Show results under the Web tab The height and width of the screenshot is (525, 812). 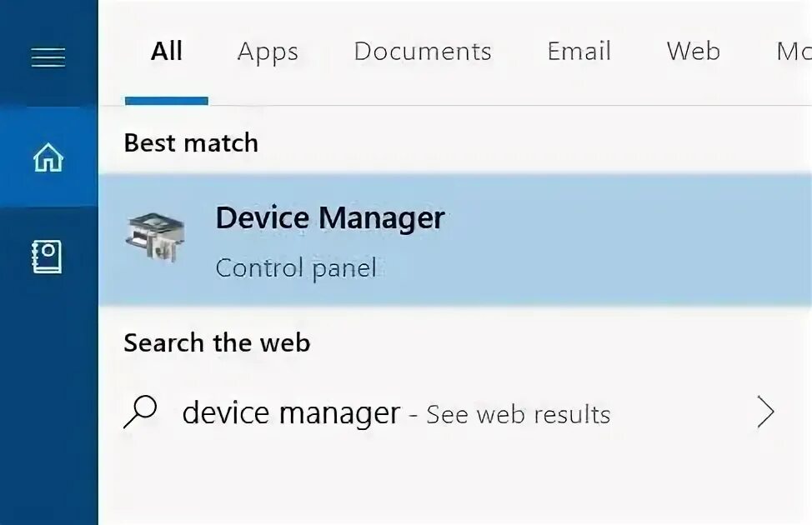(x=693, y=52)
